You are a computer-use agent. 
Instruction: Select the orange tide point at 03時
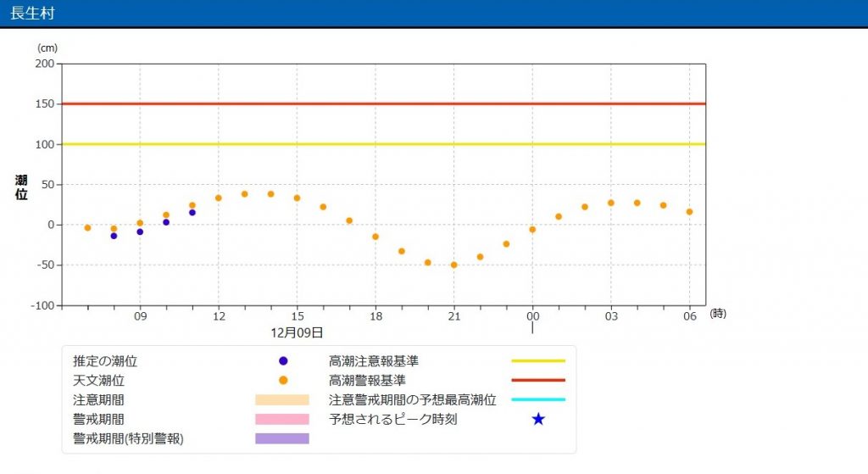pos(611,204)
